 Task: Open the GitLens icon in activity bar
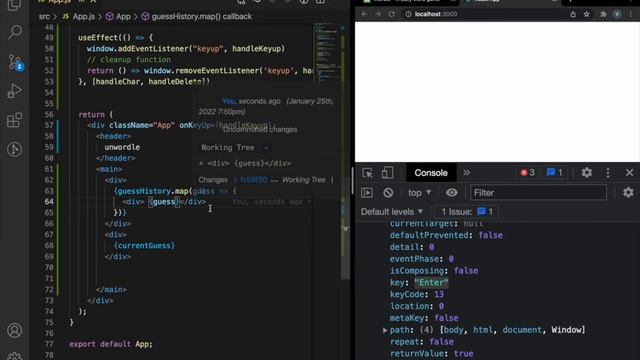click(15, 149)
